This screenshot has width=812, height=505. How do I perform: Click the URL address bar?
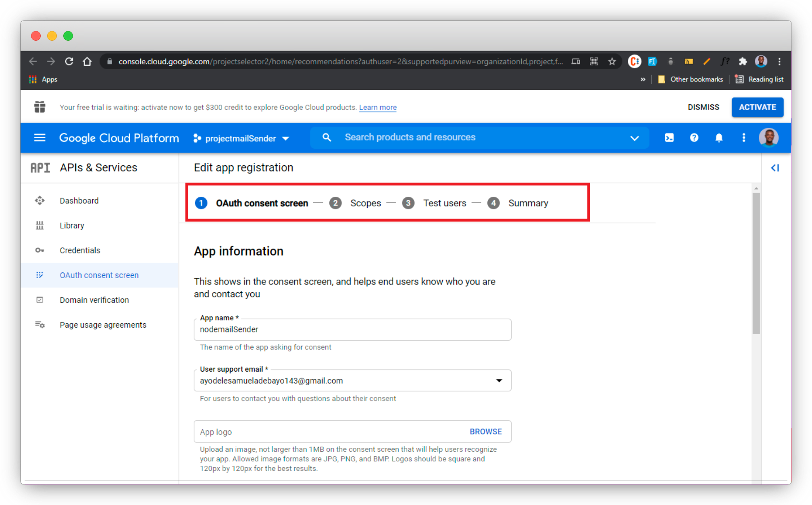click(x=340, y=61)
